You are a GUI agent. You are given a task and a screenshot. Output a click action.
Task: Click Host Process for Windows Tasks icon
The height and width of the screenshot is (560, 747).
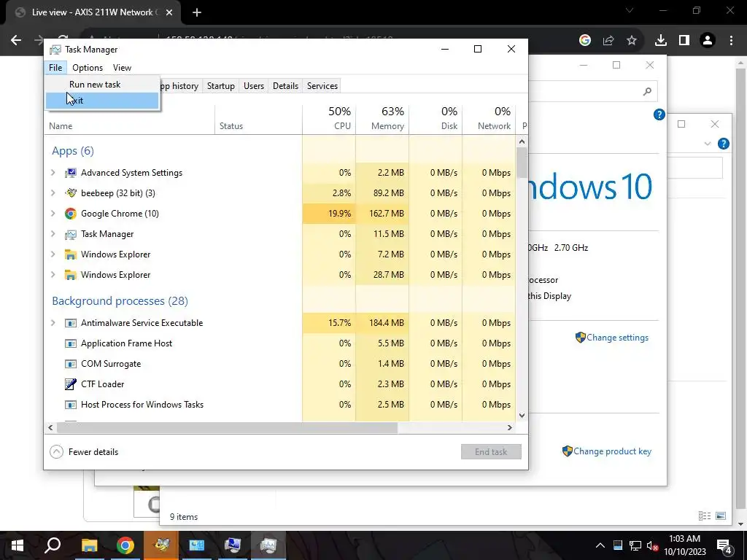(x=71, y=405)
